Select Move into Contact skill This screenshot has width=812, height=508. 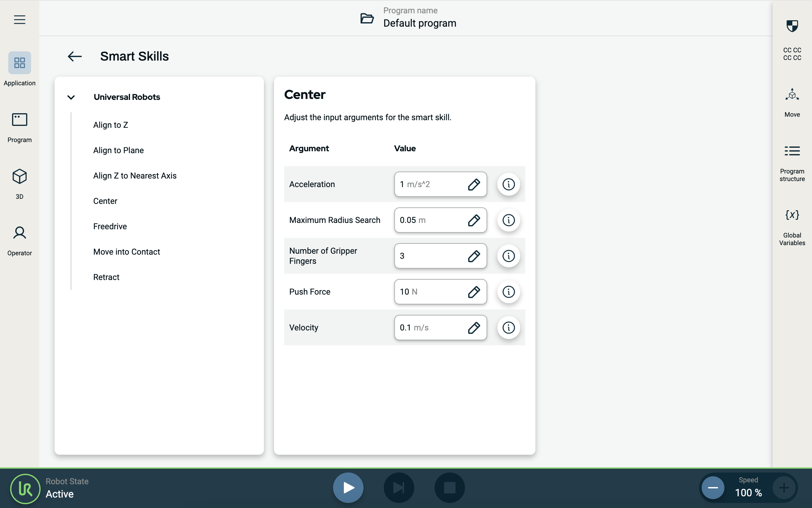126,252
